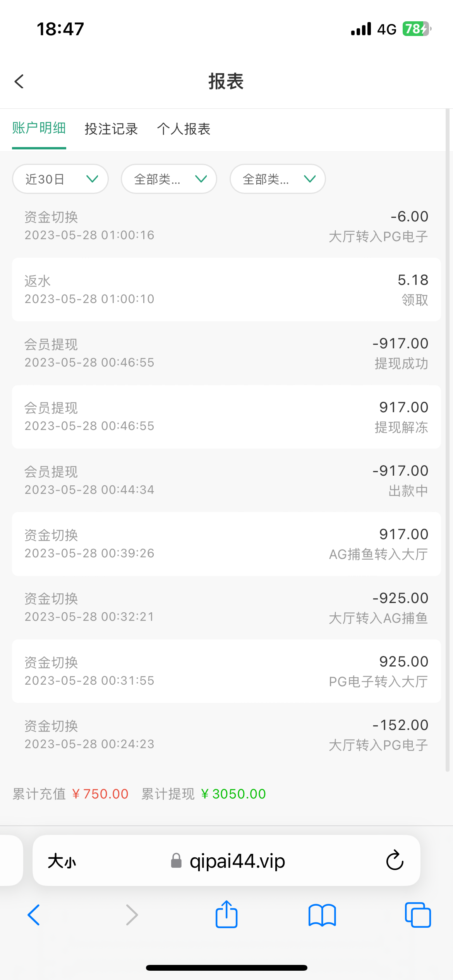453x980 pixels.
Task: Tap Safari's forward chevron in the toolbar
Action: (132, 915)
